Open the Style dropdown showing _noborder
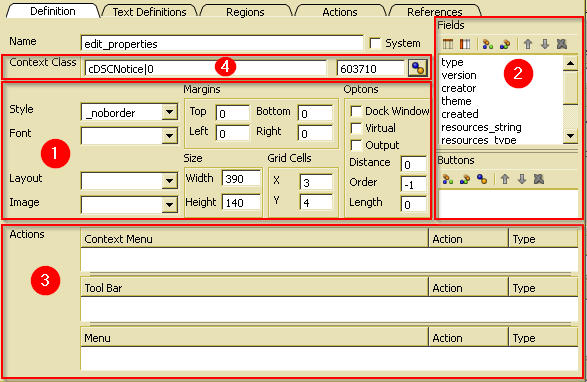 tap(170, 112)
